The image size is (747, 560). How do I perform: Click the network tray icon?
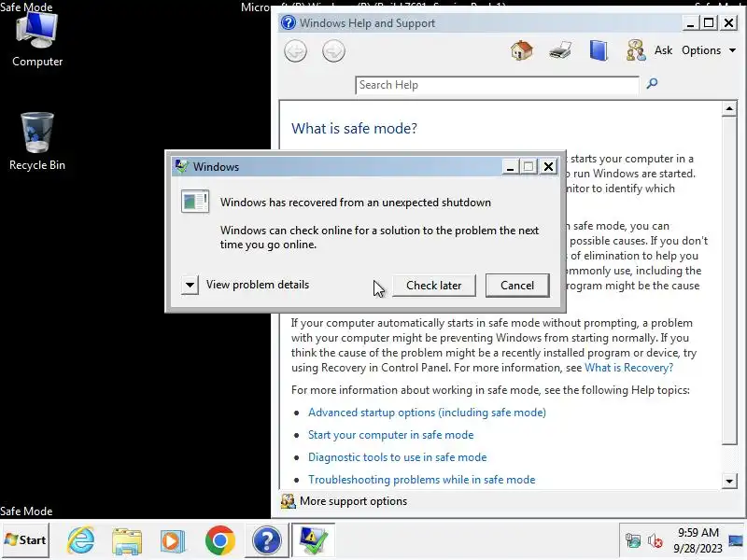633,540
